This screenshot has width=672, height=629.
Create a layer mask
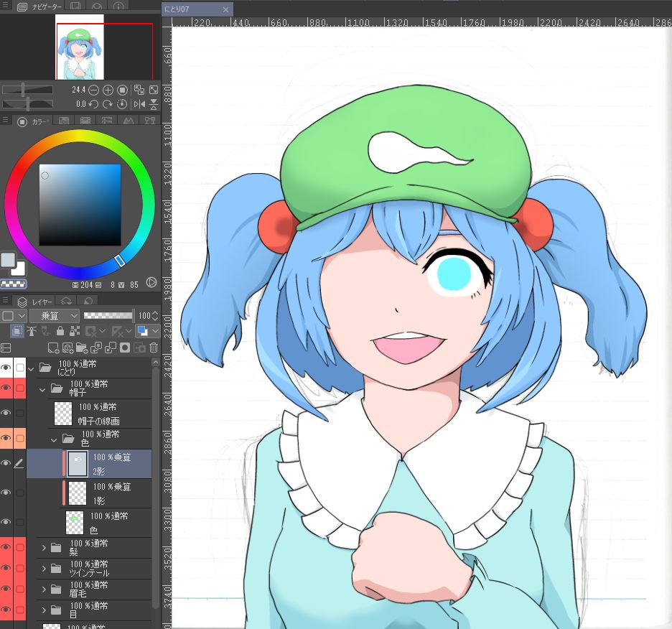pos(125,348)
